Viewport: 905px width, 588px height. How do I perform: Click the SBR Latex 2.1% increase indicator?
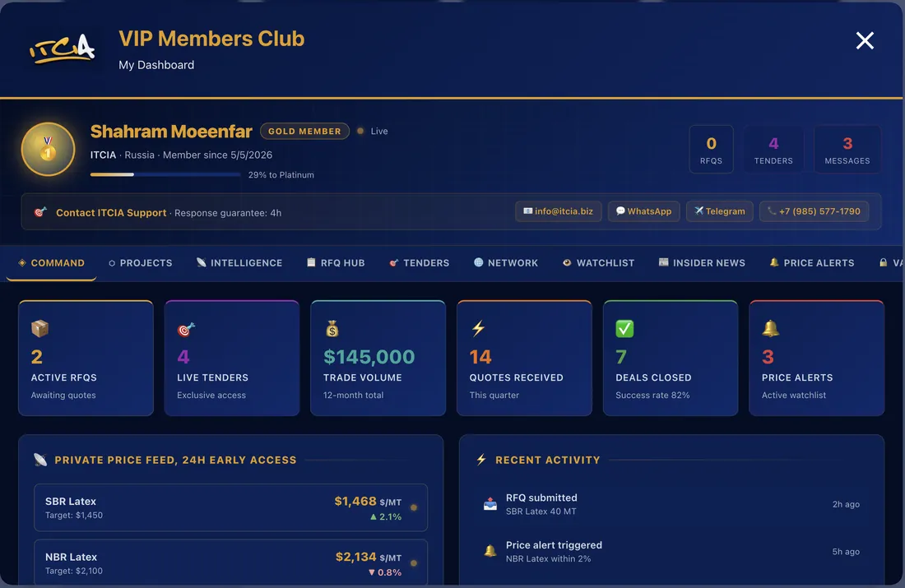point(385,517)
